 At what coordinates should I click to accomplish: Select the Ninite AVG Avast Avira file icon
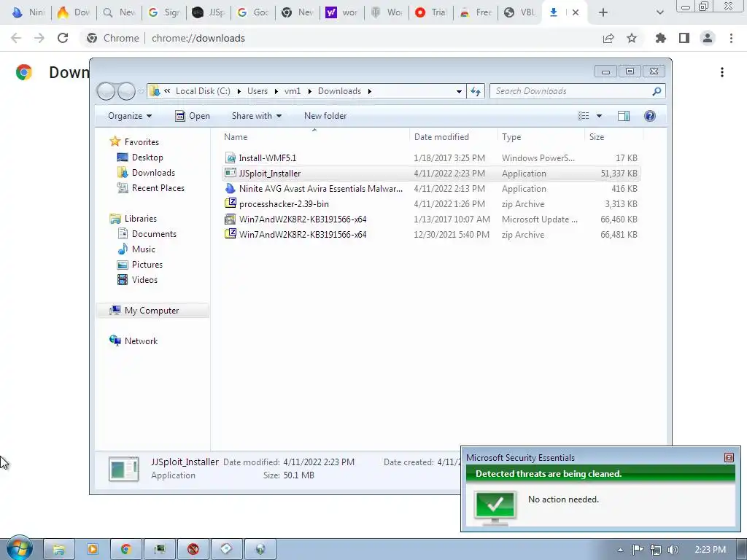pyautogui.click(x=230, y=189)
